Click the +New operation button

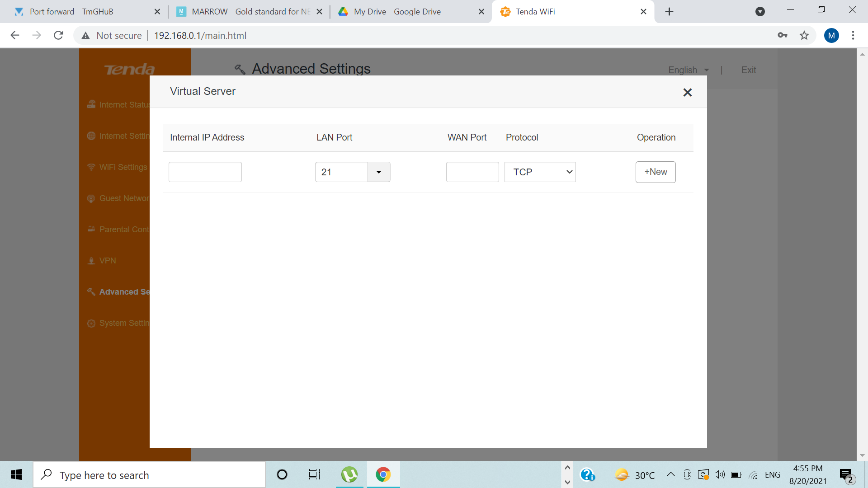655,172
